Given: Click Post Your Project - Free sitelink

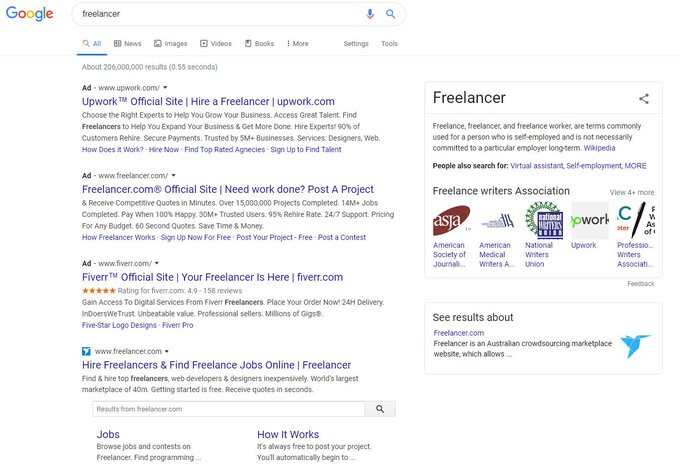Looking at the screenshot, I should tap(274, 237).
